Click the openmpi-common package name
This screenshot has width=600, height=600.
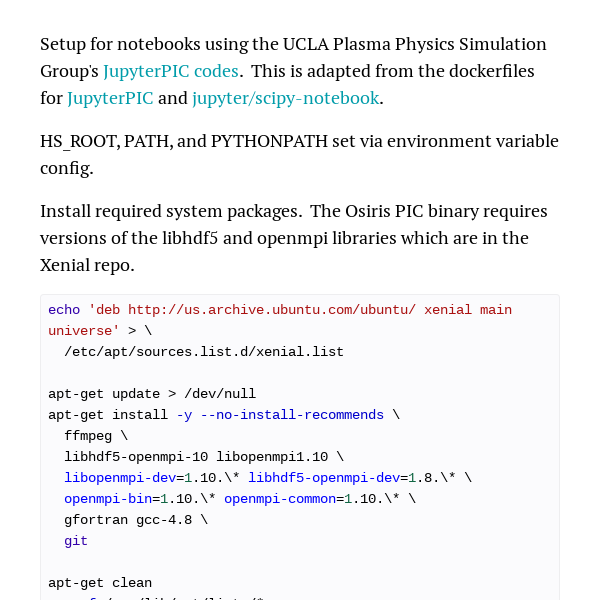[280, 499]
